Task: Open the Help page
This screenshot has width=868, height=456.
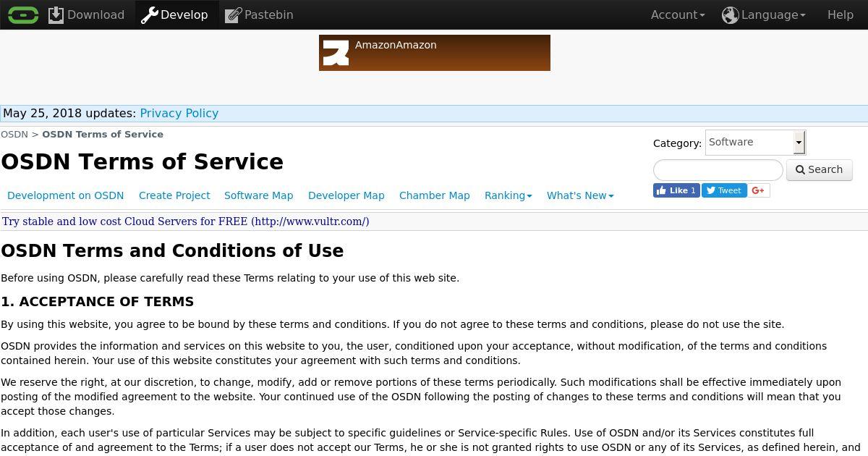Action: (841, 14)
